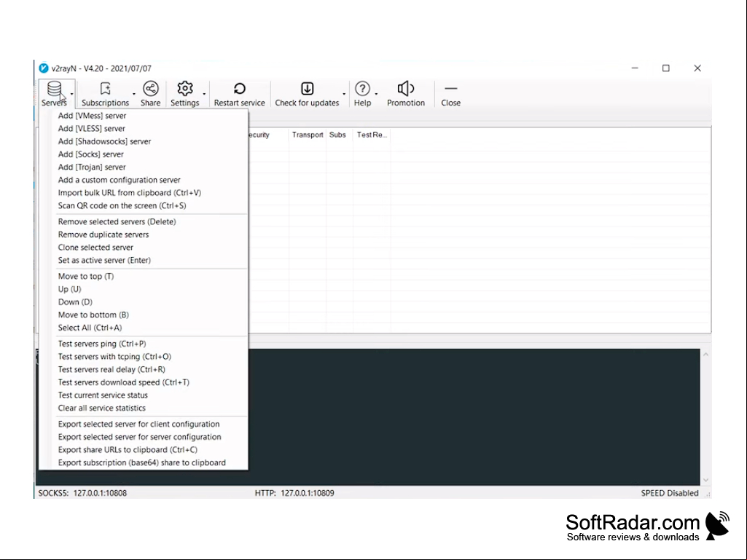Screen dimensions: 747x560
Task: Choose Export subscription (base64) share to clipboard
Action: (144, 463)
